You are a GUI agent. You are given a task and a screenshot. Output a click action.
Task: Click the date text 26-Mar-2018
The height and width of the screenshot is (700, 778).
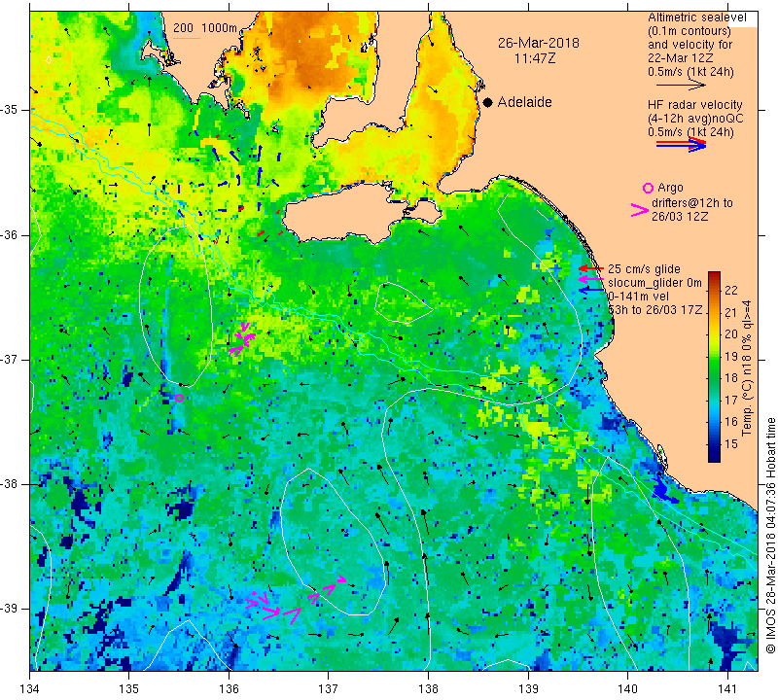click(539, 43)
